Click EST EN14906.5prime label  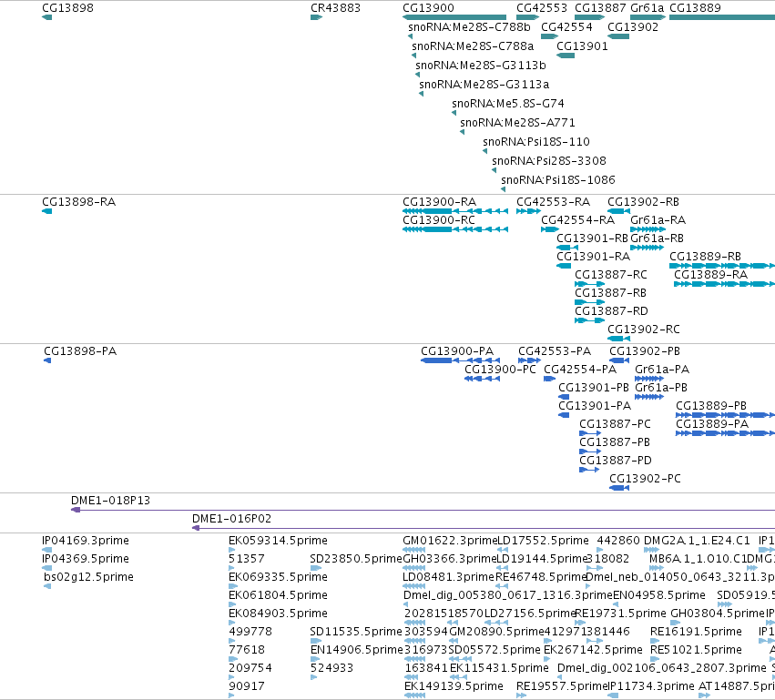click(357, 650)
